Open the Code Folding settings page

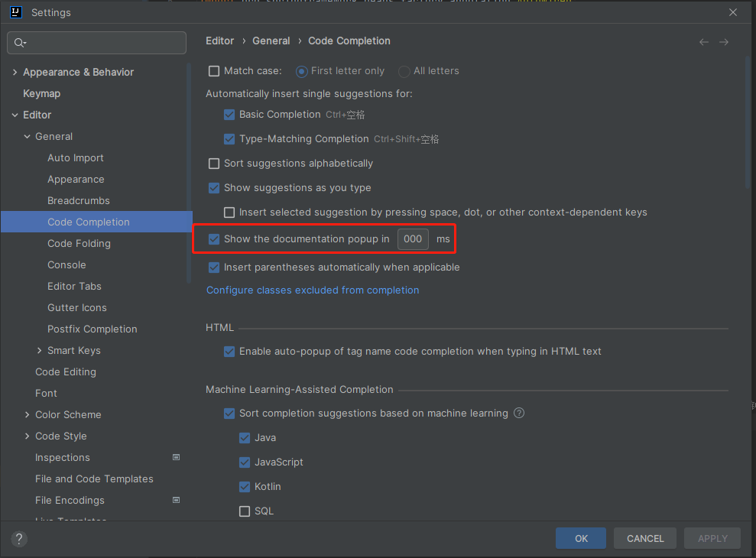tap(79, 244)
